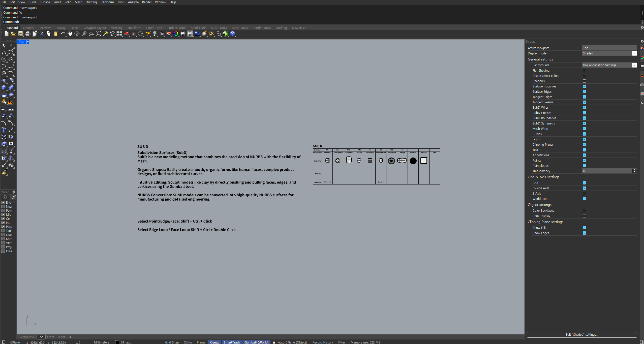Toggle Ortho in the status bar
The width and height of the screenshot is (644, 344).
188,342
